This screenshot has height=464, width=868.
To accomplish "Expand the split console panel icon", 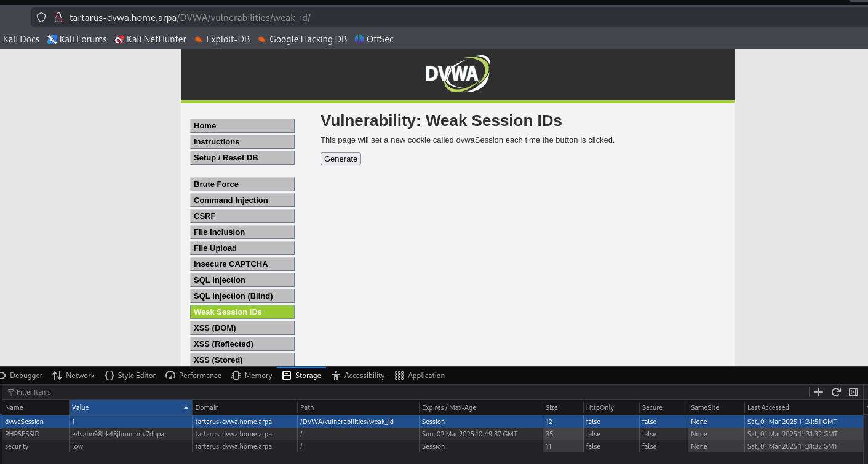I will 853,392.
